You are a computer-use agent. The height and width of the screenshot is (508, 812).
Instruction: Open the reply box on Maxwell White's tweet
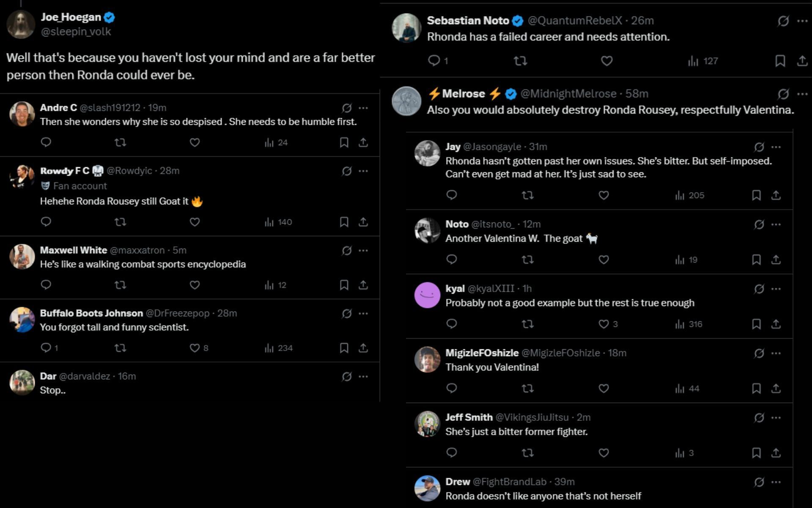[x=47, y=285]
